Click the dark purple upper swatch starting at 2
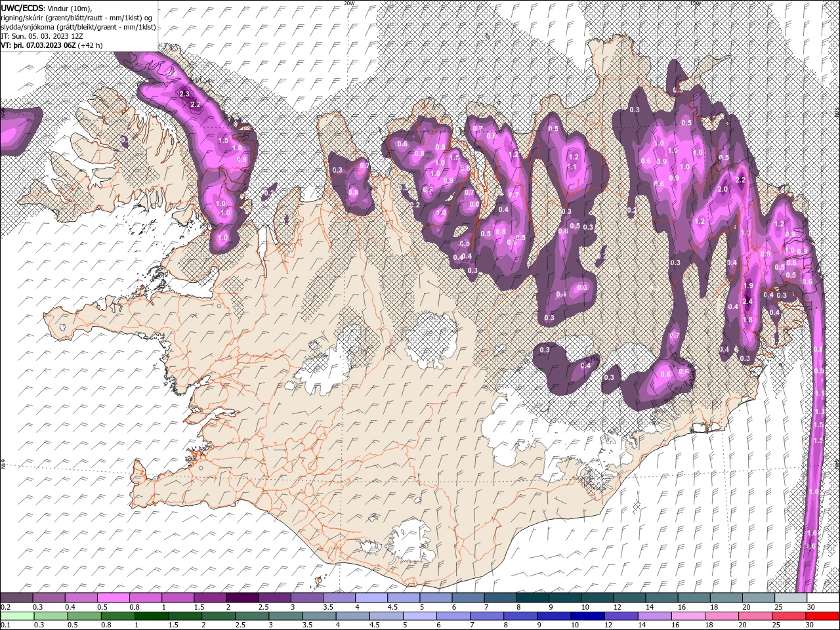Viewport: 840px width, 630px height. pos(242,598)
